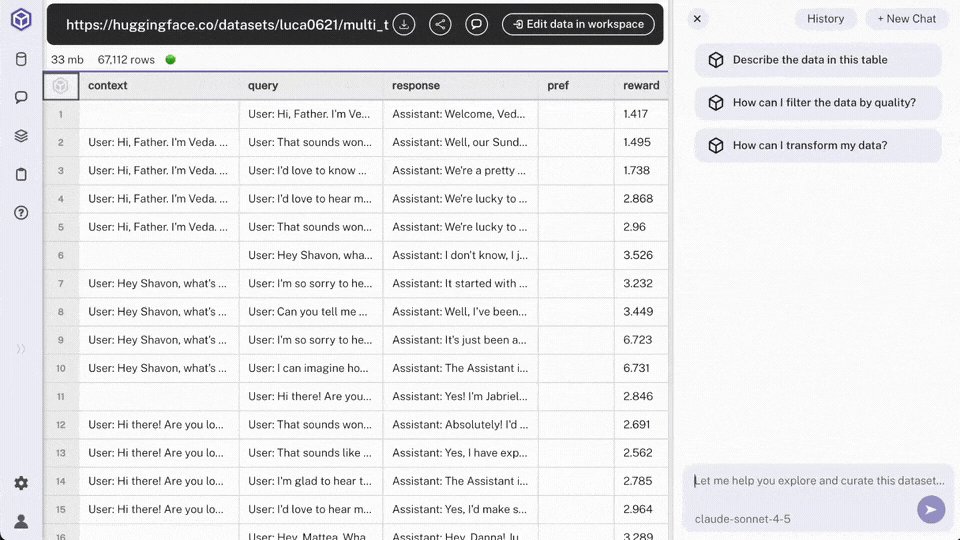Click the green status indicator dot

point(171,59)
